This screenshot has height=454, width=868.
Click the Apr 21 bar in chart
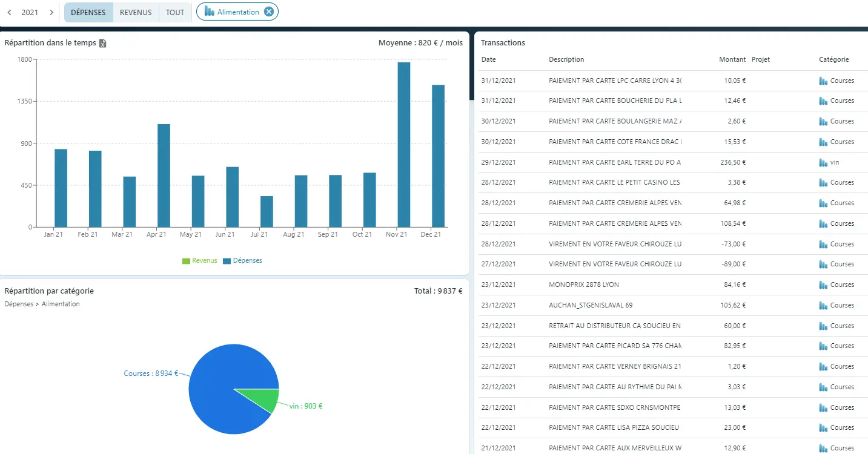click(164, 176)
